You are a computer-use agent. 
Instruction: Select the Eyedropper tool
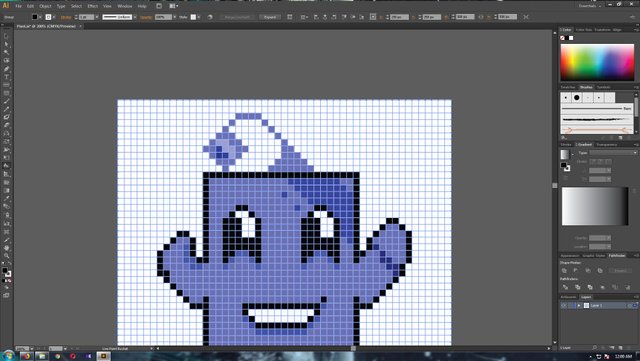pyautogui.click(x=6, y=199)
